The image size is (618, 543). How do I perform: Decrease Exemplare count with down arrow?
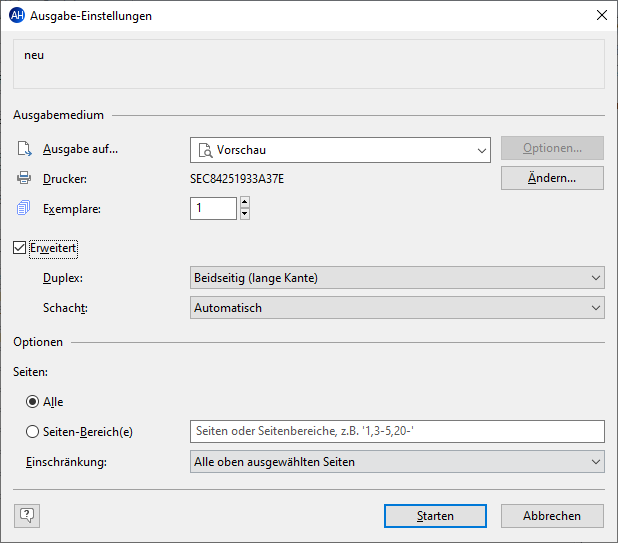tap(245, 213)
